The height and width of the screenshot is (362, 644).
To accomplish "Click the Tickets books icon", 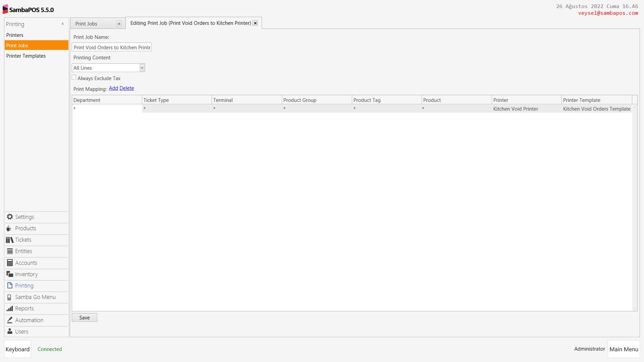I will coord(10,240).
